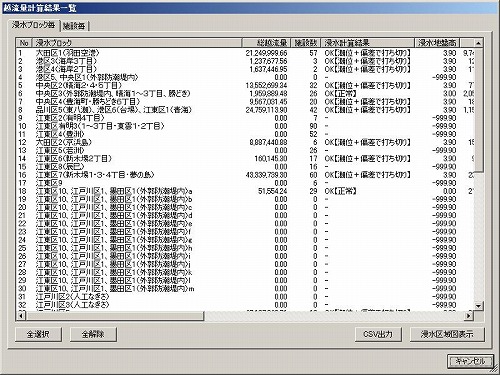Click the キャンセル button
The image size is (500, 375).
[470, 361]
